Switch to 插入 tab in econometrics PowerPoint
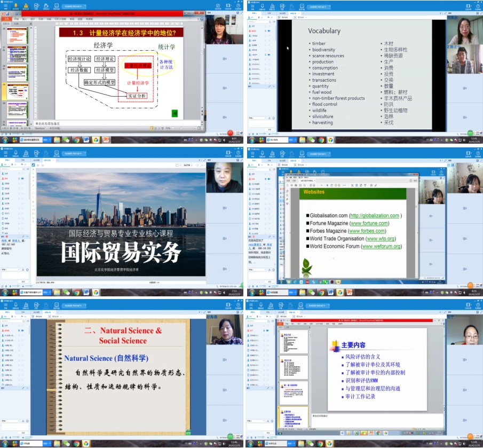483x448 pixels. tap(24, 19)
